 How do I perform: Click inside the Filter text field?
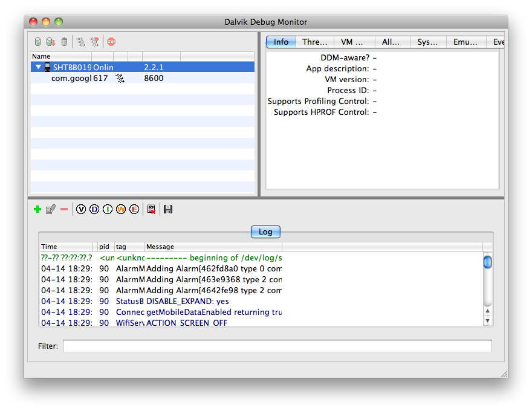277,346
